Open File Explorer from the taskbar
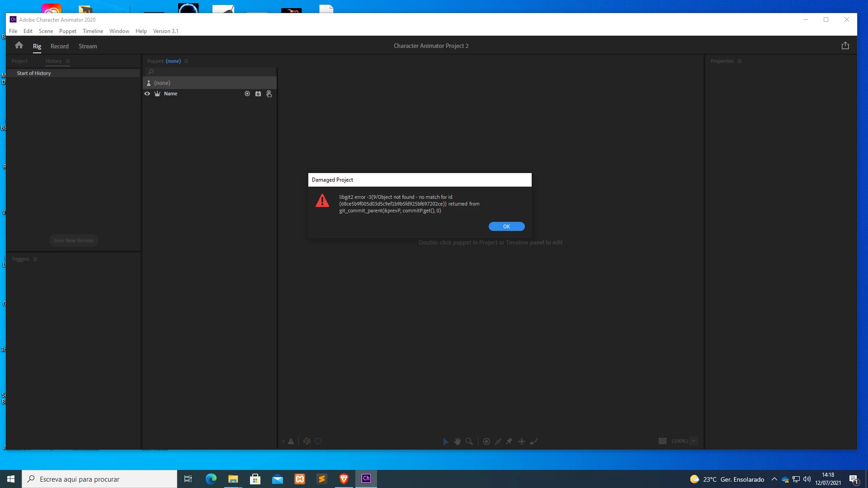The width and height of the screenshot is (868, 488). (x=233, y=479)
